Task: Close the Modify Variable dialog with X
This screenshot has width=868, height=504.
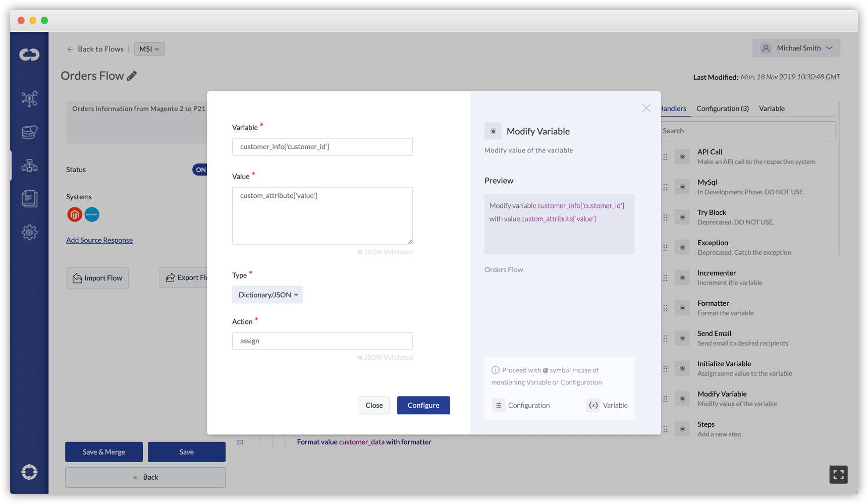Action: [646, 108]
